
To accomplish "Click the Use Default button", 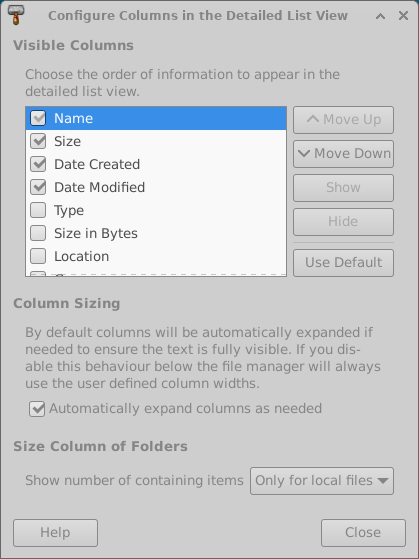I will [343, 263].
